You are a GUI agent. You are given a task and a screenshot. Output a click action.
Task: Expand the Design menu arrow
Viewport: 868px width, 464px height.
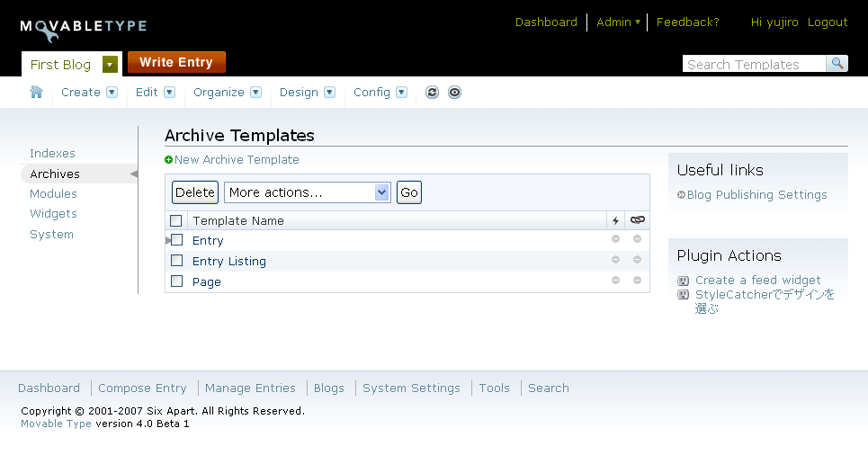click(x=329, y=93)
